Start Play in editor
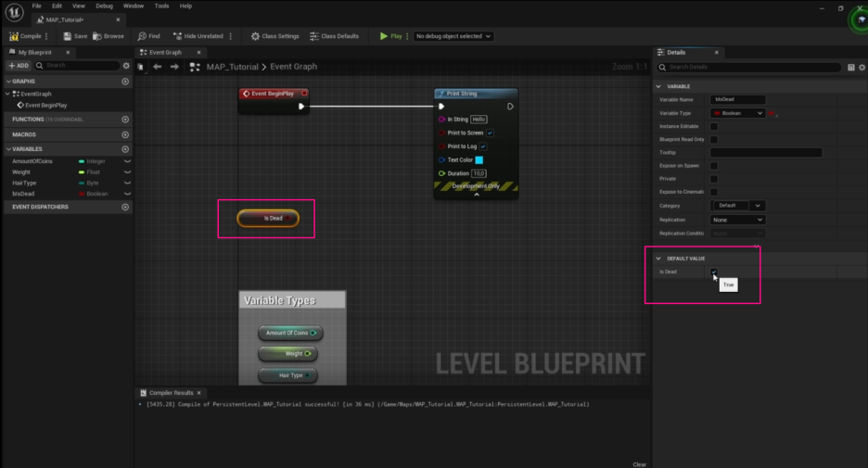The image size is (868, 468). (x=390, y=36)
